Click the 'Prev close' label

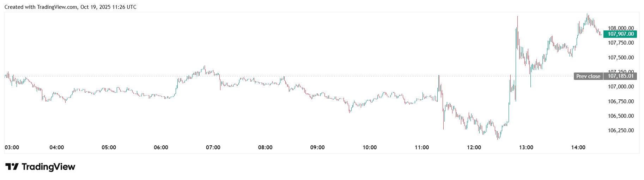pos(588,76)
